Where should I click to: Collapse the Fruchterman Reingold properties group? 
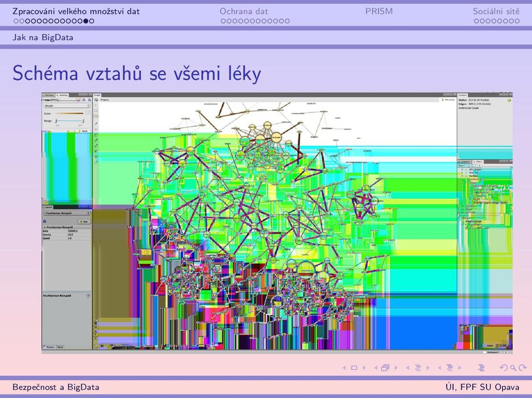[x=45, y=228]
